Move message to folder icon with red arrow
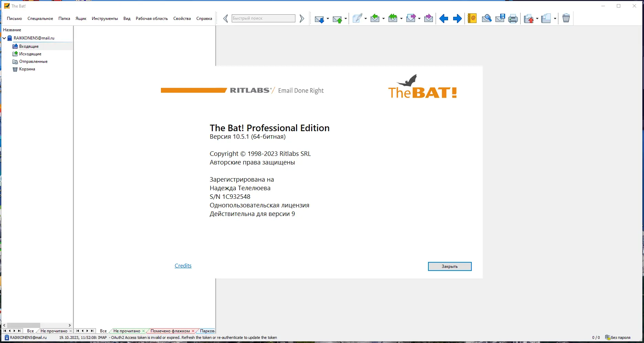Viewport: 644px width, 343px height. 529,19
